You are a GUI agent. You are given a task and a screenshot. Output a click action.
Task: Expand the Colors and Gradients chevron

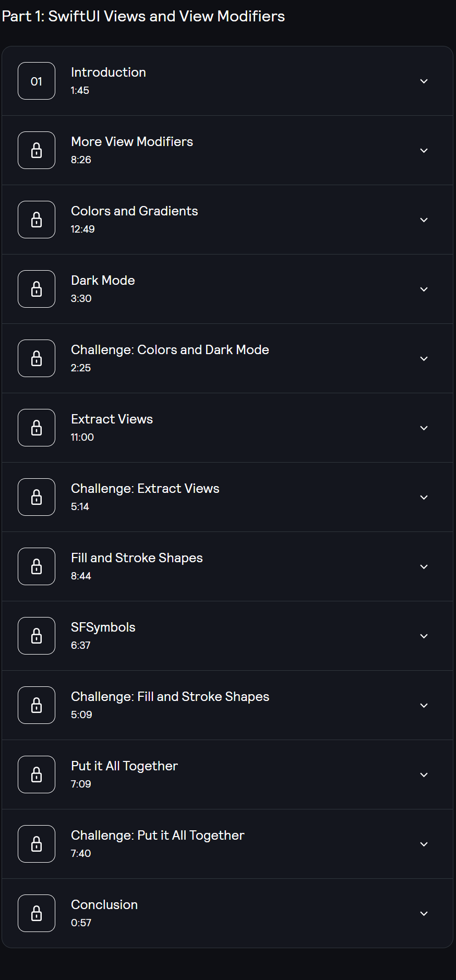pyautogui.click(x=424, y=220)
